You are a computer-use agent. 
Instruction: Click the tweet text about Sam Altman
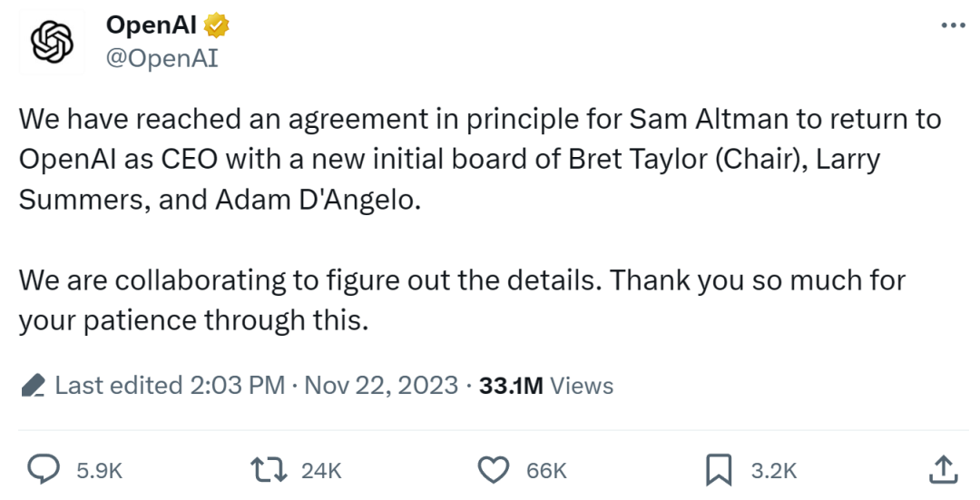point(480,160)
